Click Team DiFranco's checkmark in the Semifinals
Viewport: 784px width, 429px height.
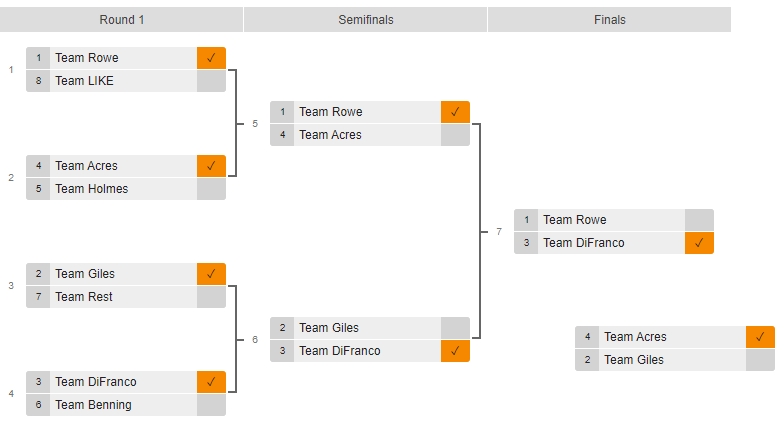click(455, 351)
